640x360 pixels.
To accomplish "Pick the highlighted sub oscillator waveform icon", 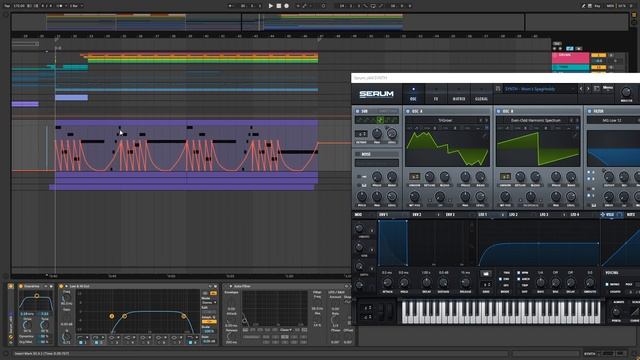I will tap(380, 120).
